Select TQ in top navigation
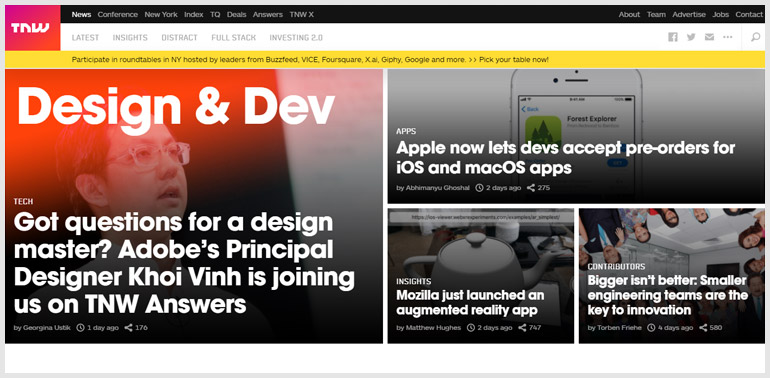The width and height of the screenshot is (770, 378). click(215, 14)
